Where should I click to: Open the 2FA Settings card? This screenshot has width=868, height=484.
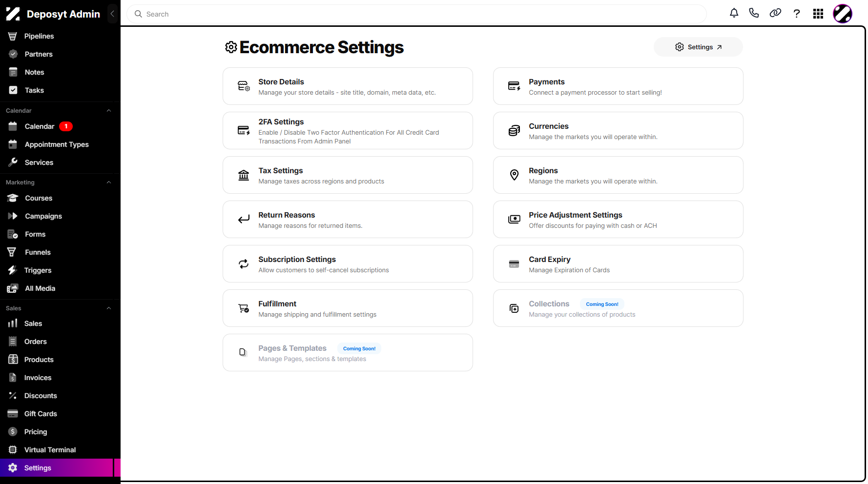(x=348, y=131)
